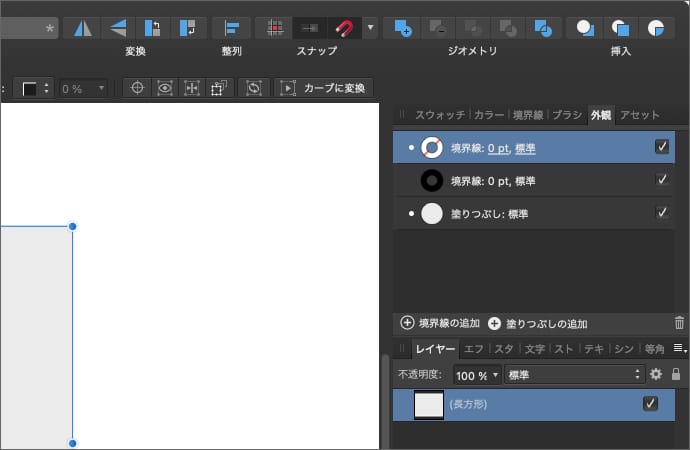This screenshot has width=690, height=450.
Task: Toggle the red magnet snapping icon
Action: click(344, 28)
